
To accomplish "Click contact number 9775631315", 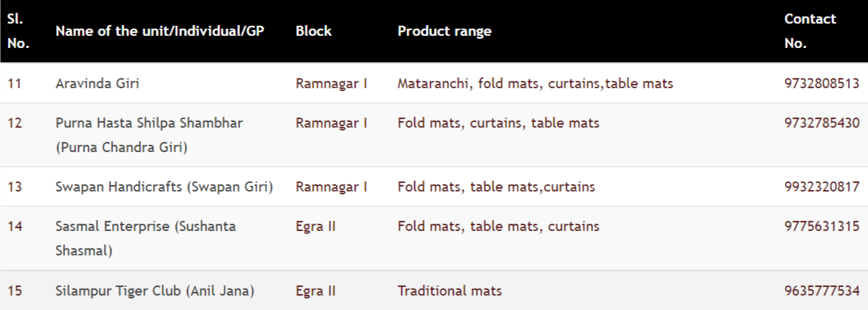I will pos(822,226).
